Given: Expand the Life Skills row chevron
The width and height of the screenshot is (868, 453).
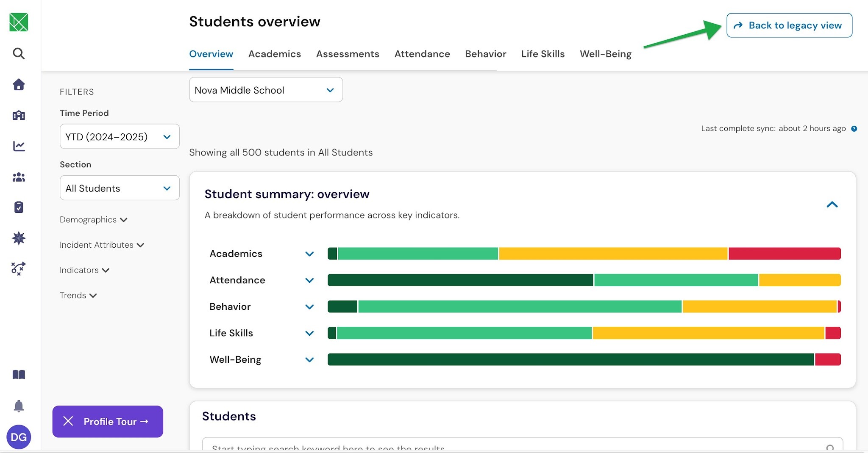Looking at the screenshot, I should point(309,333).
